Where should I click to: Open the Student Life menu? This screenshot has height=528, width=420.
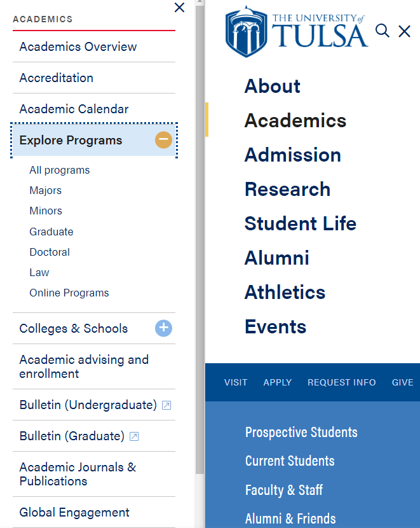tap(300, 224)
